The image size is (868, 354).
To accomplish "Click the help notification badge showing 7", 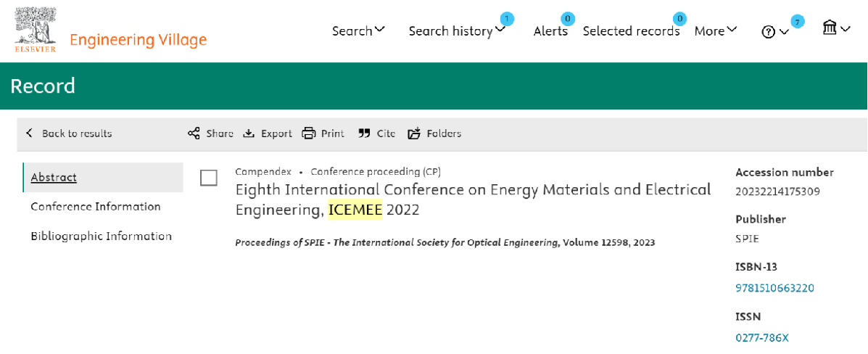I will point(797,22).
